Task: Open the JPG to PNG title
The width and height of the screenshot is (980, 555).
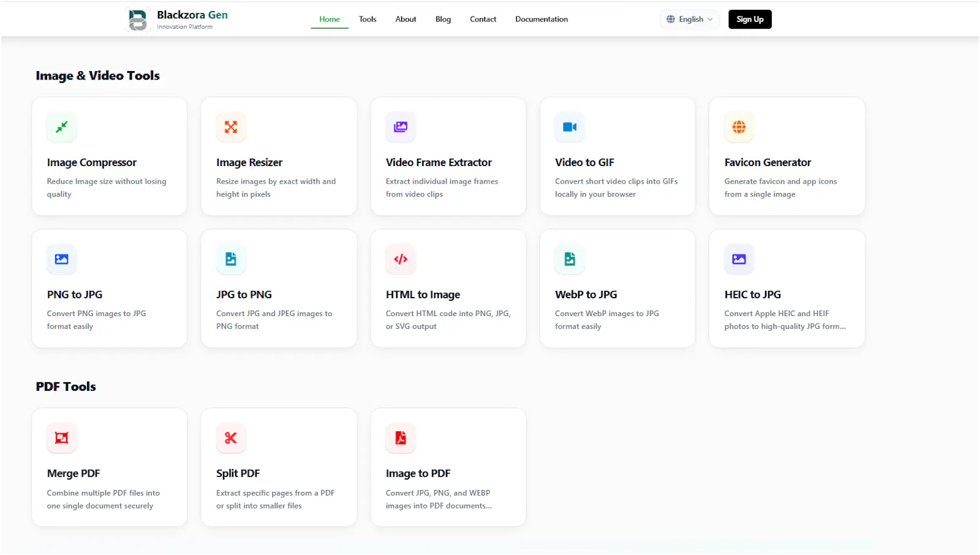Action: tap(244, 295)
